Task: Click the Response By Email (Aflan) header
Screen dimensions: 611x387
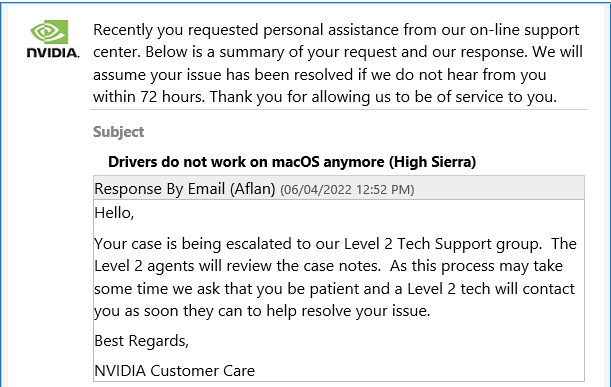Action: pyautogui.click(x=185, y=189)
